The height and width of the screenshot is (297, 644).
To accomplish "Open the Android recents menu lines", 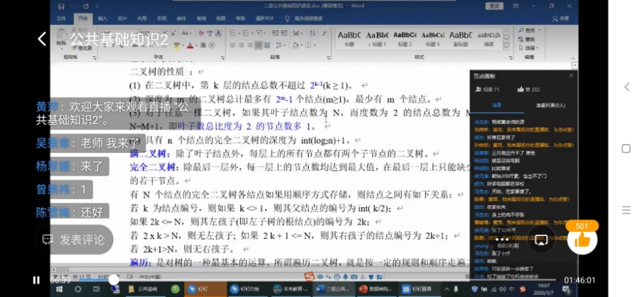I will (625, 211).
